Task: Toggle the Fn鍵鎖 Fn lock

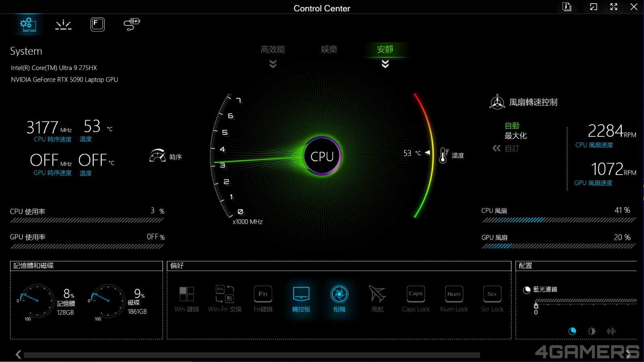Action: pos(263,299)
